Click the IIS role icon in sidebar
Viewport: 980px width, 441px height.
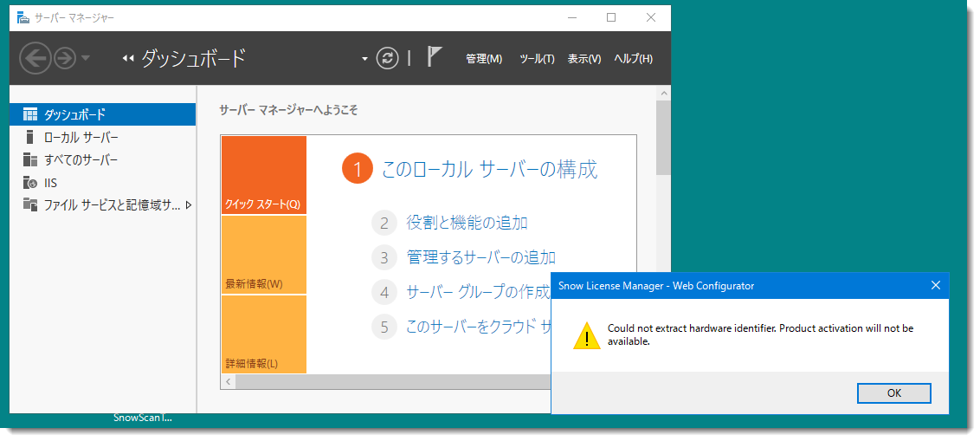coord(30,183)
